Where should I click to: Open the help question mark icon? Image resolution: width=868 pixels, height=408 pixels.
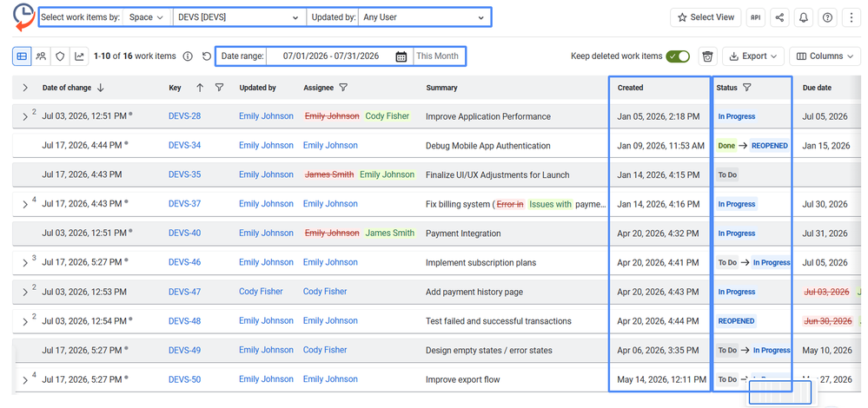(x=827, y=17)
